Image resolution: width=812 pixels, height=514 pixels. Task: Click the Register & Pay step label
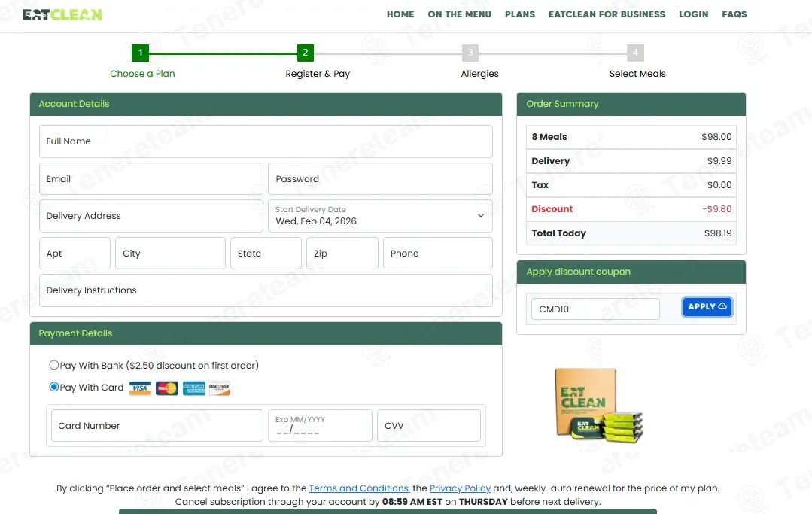point(318,74)
